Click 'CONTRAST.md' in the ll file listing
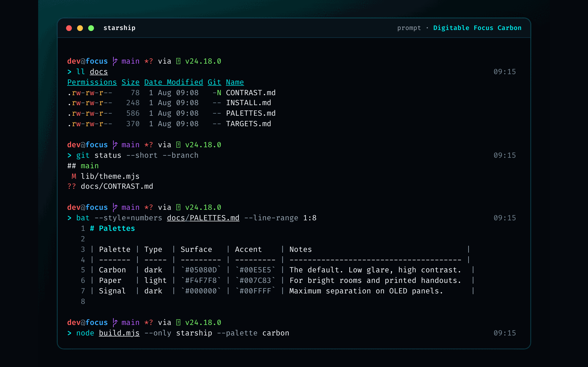The height and width of the screenshot is (367, 588). click(x=251, y=93)
